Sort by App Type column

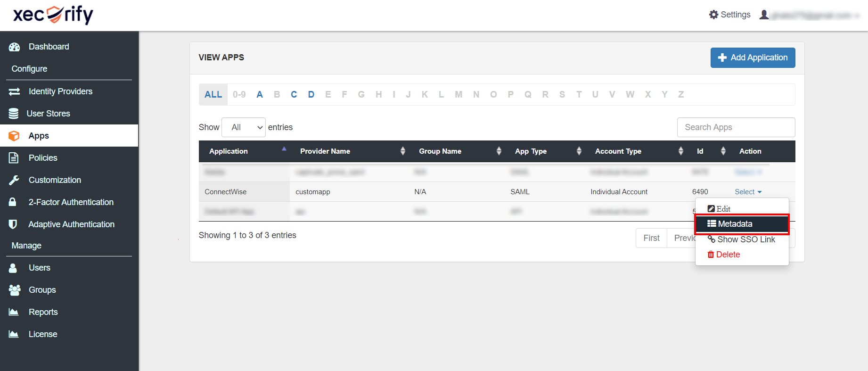(545, 151)
